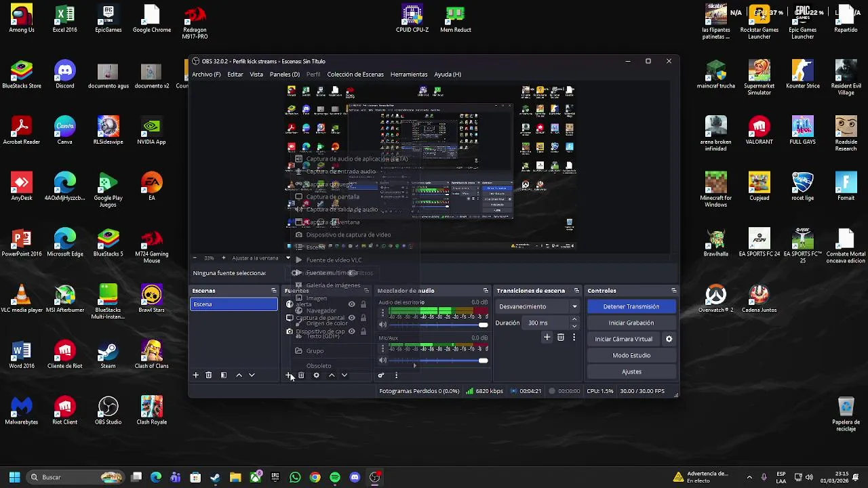This screenshot has height=488, width=868.
Task: Move source down in Fuentes panel
Action: [x=344, y=375]
